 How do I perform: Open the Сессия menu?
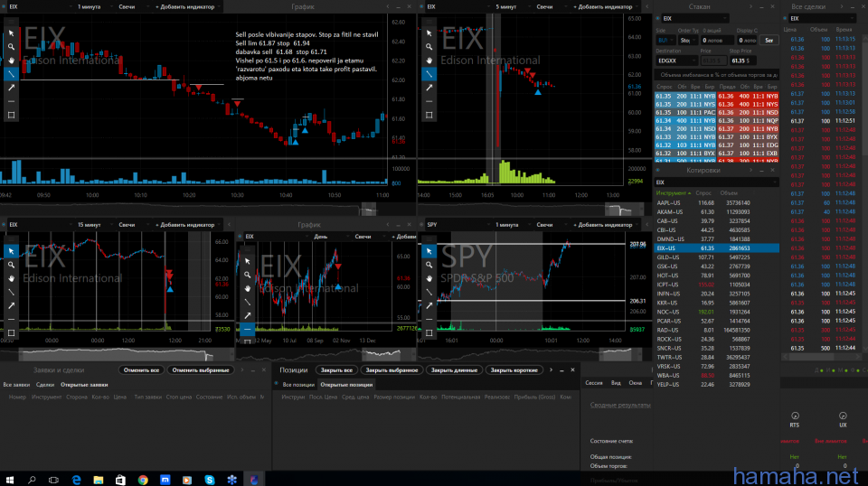(x=594, y=383)
